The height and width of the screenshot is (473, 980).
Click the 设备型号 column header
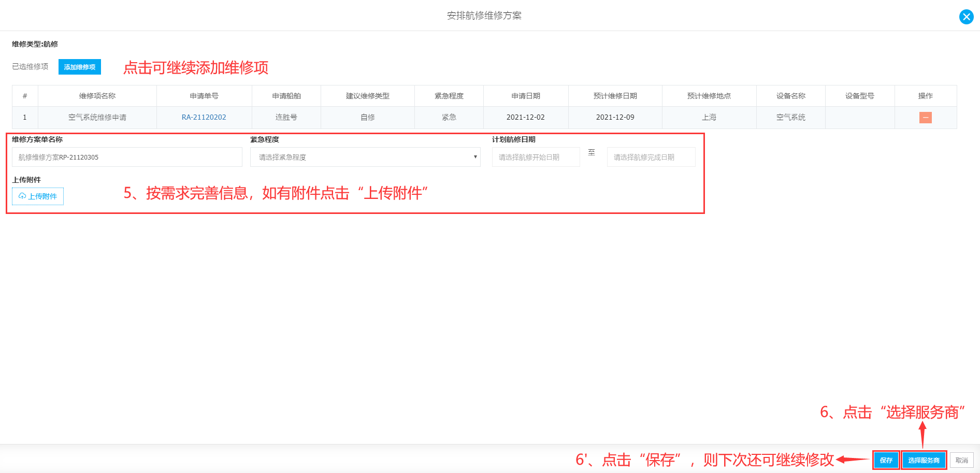click(x=860, y=96)
